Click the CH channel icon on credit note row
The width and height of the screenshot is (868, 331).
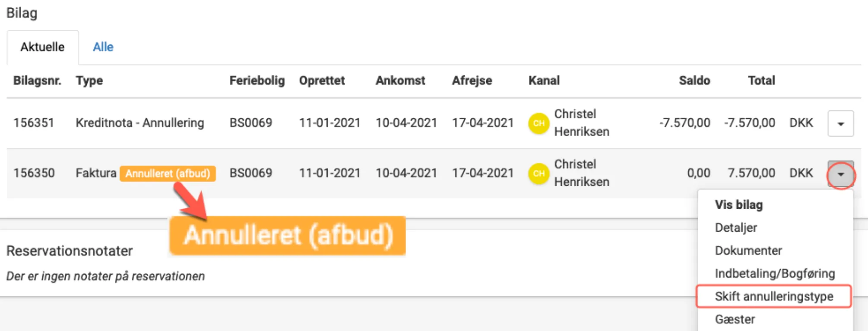[x=539, y=123]
